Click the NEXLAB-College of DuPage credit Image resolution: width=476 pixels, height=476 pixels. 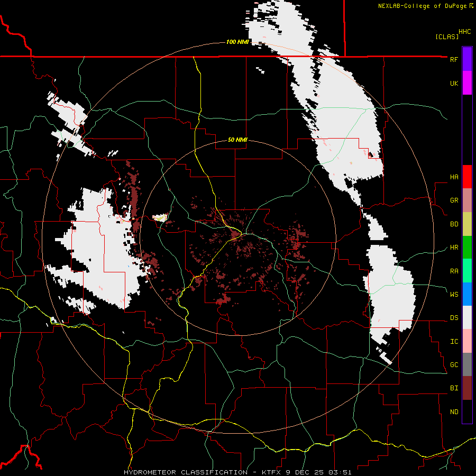[422, 6]
